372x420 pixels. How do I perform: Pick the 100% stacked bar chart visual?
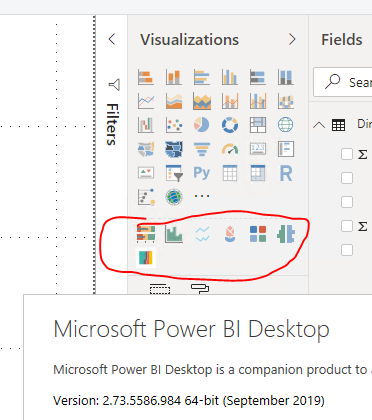pos(258,77)
